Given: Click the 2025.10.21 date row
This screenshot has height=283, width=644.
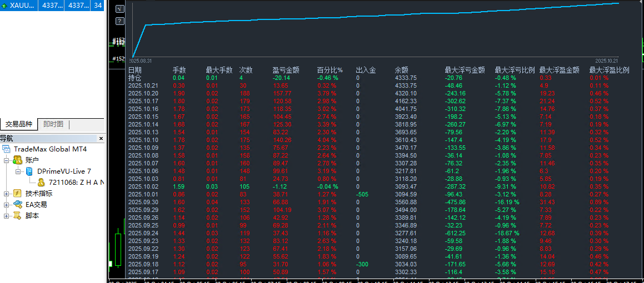Looking at the screenshot, I should click(x=144, y=85).
